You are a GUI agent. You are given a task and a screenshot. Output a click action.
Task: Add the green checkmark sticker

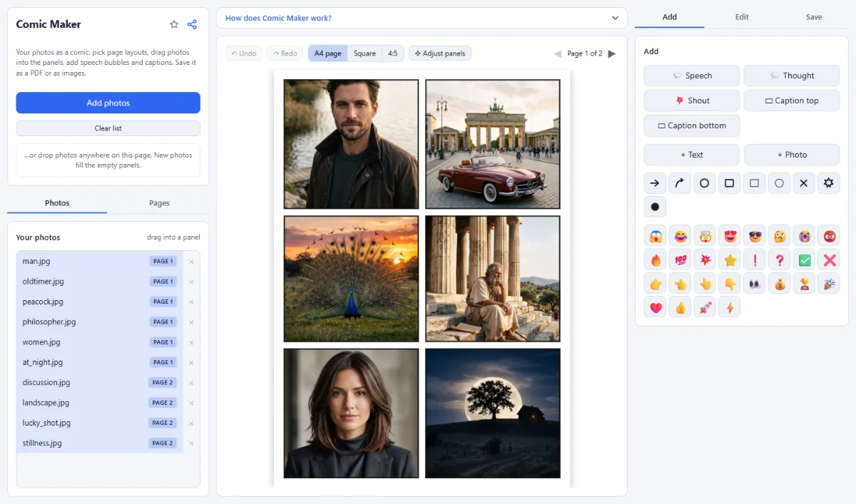(x=805, y=260)
